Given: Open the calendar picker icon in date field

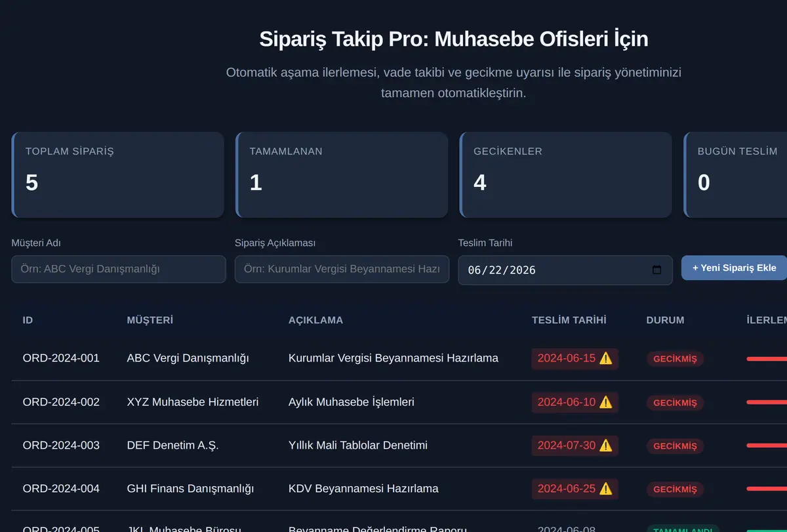Looking at the screenshot, I should pyautogui.click(x=657, y=270).
